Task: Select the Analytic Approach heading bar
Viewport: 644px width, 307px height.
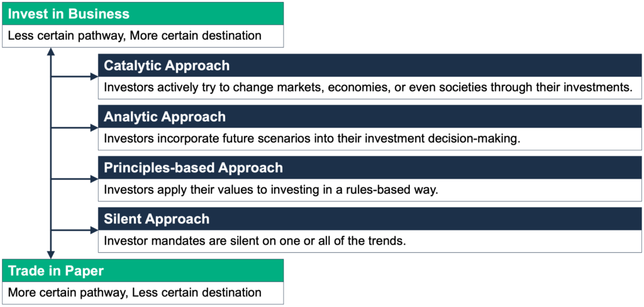Action: (370, 117)
